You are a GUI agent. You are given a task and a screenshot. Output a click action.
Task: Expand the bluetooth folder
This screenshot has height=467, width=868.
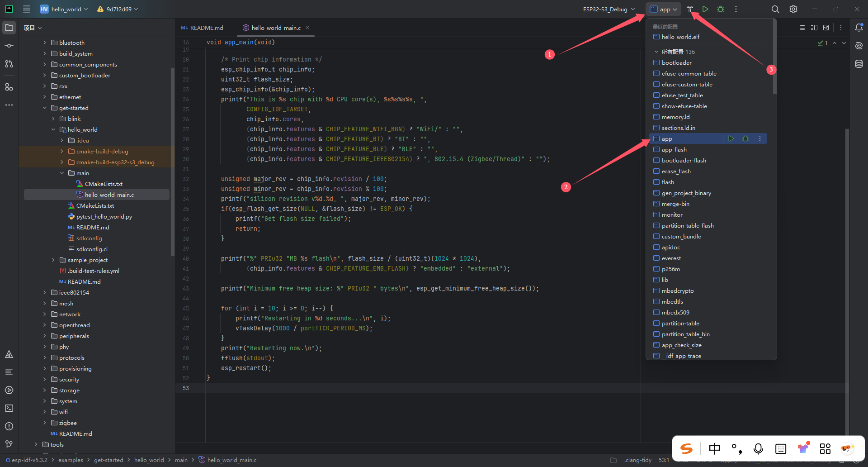click(45, 43)
